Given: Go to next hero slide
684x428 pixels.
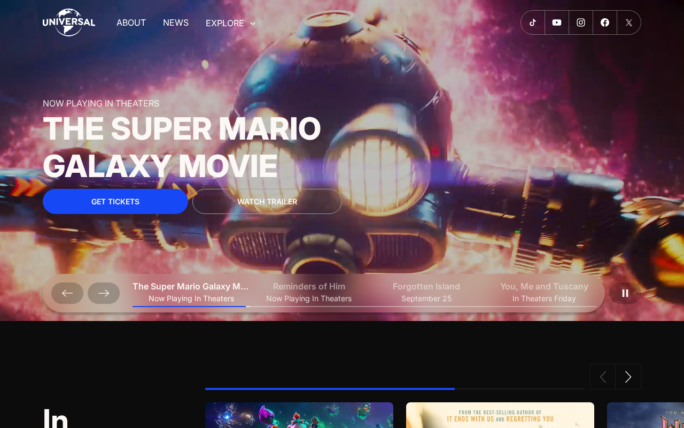Looking at the screenshot, I should tap(103, 293).
